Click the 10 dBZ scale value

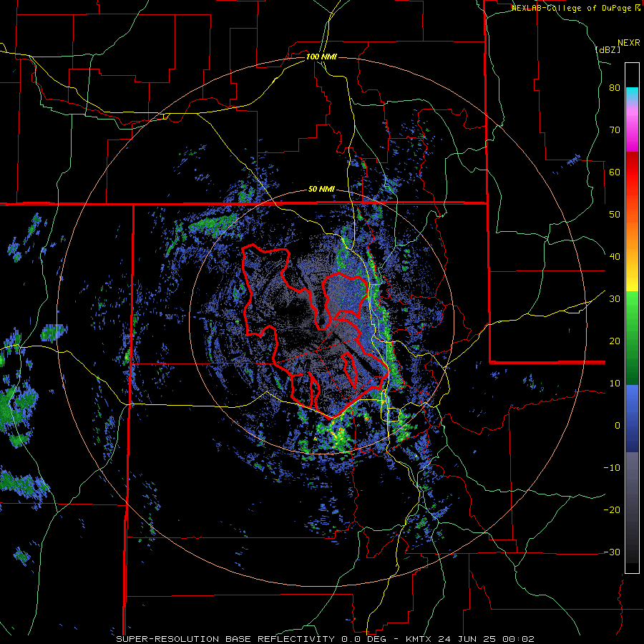coord(615,384)
